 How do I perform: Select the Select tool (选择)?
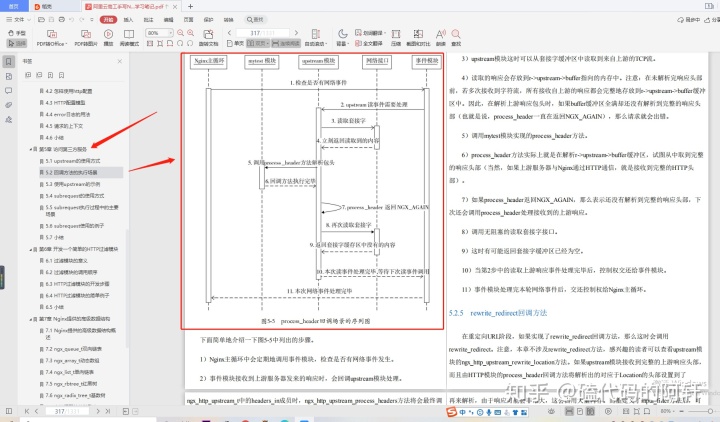17,43
